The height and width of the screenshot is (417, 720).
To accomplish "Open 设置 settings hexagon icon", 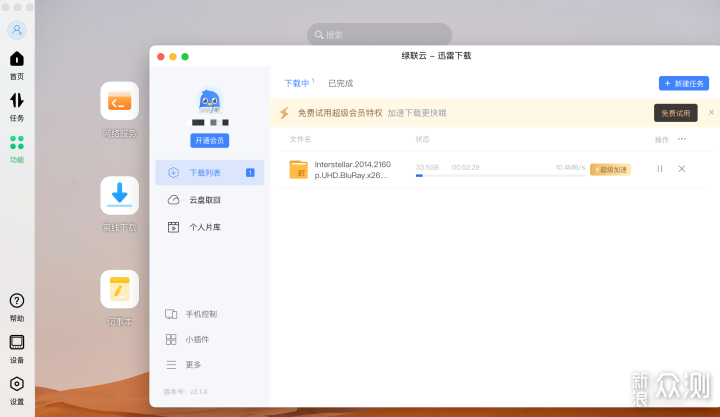I will click(17, 384).
